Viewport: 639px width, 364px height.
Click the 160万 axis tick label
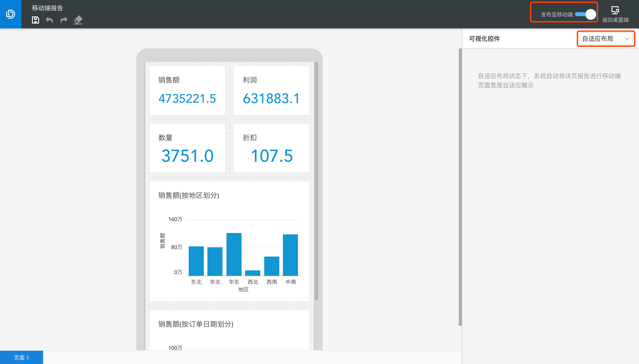coord(175,219)
